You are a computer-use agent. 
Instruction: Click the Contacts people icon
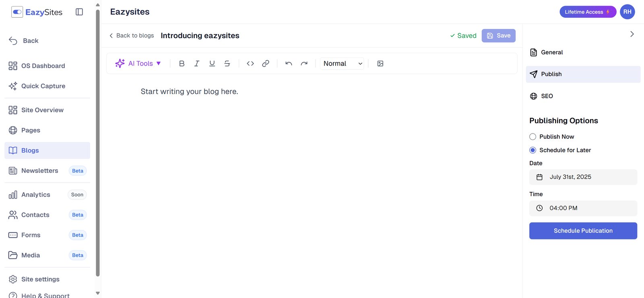(13, 215)
